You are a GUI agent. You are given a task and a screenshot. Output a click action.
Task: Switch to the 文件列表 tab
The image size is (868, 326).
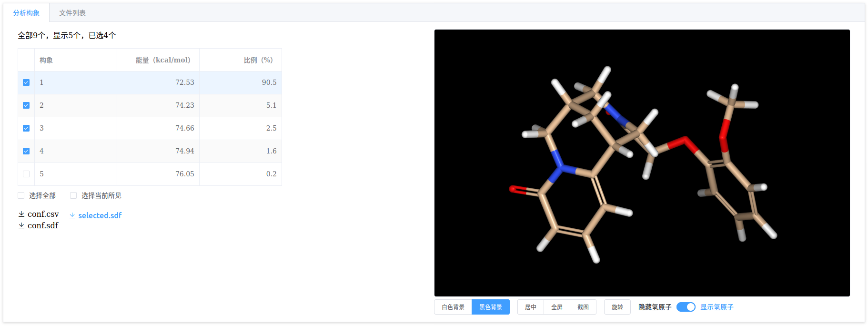72,13
